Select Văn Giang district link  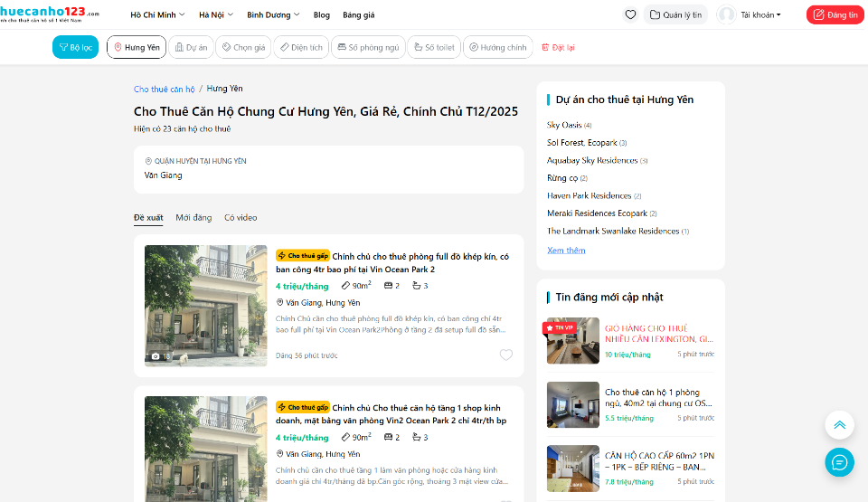point(163,175)
